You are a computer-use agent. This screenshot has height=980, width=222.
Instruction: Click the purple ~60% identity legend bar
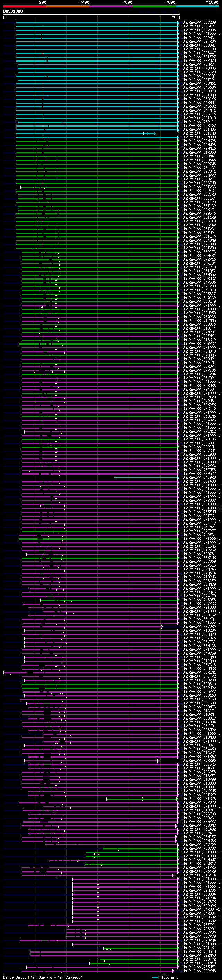coord(111,7)
